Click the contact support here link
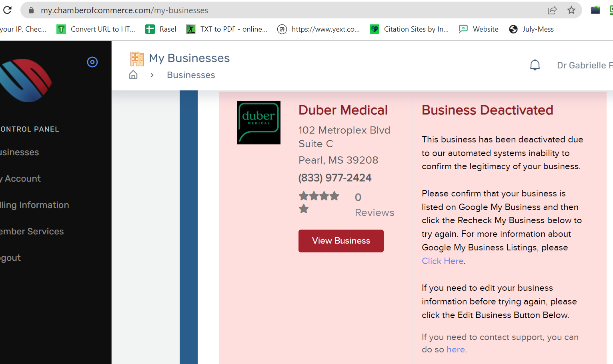 [455, 350]
